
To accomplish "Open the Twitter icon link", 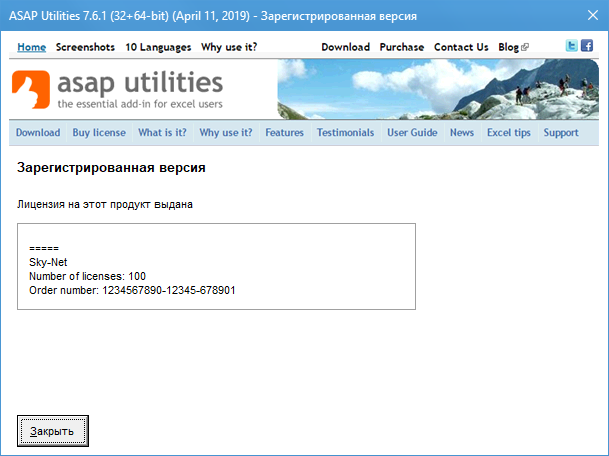I will 571,45.
